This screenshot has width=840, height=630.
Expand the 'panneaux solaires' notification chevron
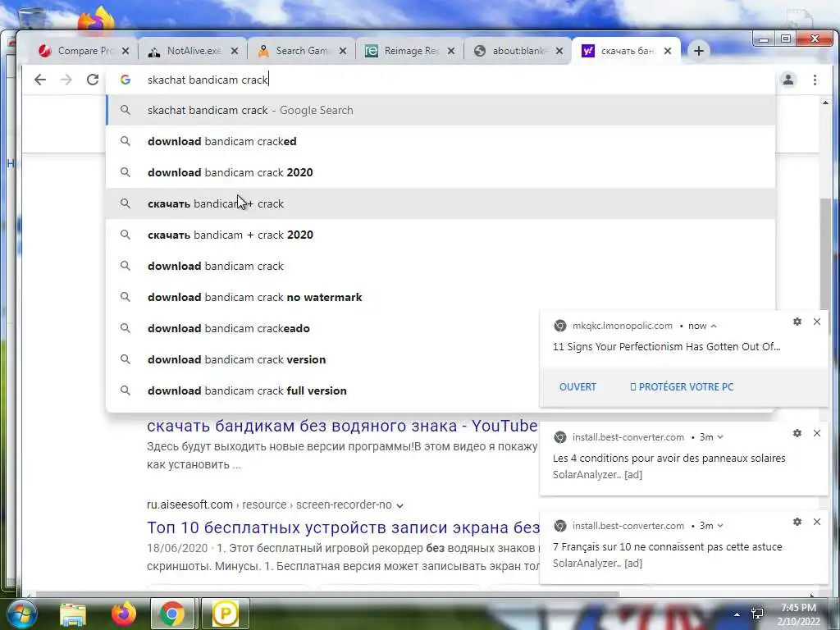tap(720, 437)
